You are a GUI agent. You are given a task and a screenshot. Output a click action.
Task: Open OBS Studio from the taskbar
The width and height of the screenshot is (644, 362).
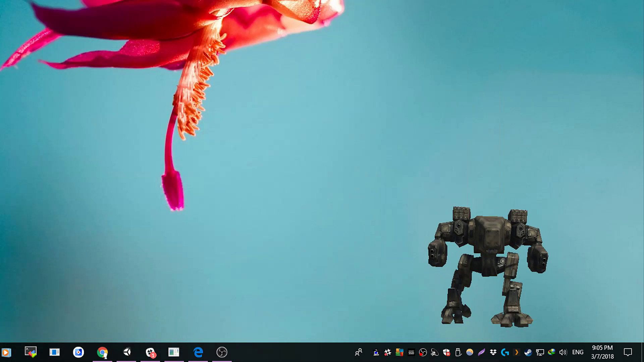tap(222, 352)
